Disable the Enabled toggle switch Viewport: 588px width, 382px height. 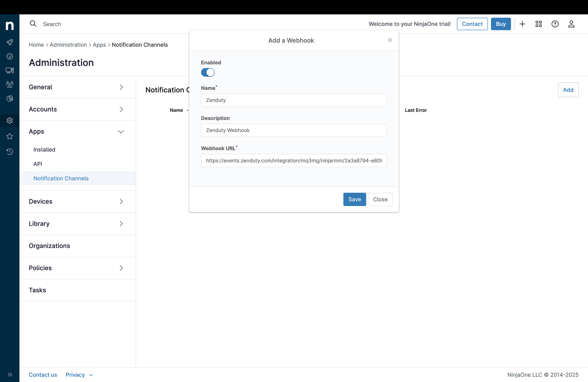pos(208,72)
